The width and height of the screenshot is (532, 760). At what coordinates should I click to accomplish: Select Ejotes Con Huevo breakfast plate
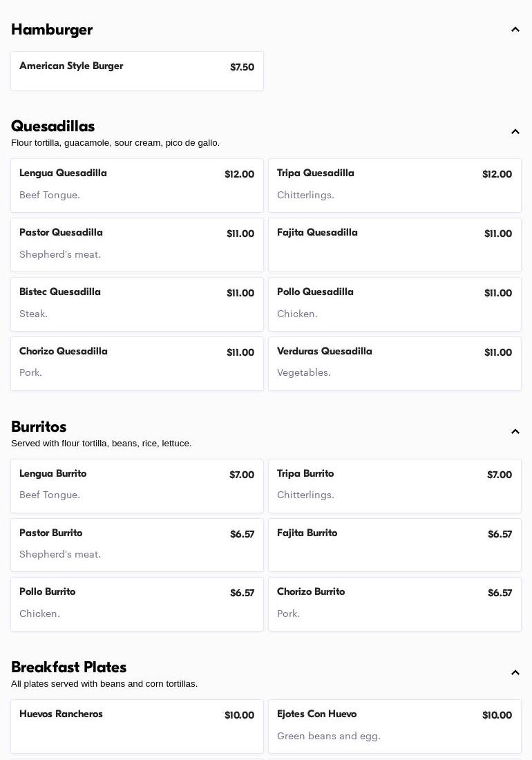(395, 726)
